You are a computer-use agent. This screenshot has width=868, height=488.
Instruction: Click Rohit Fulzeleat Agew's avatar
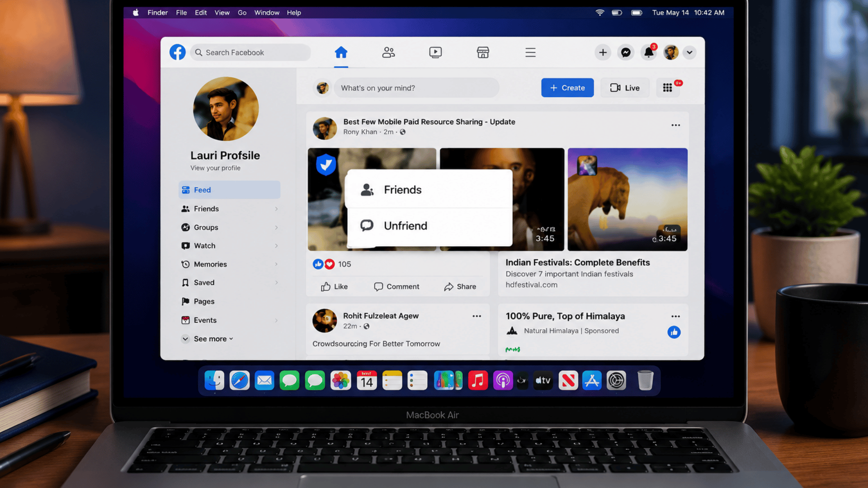coord(325,320)
